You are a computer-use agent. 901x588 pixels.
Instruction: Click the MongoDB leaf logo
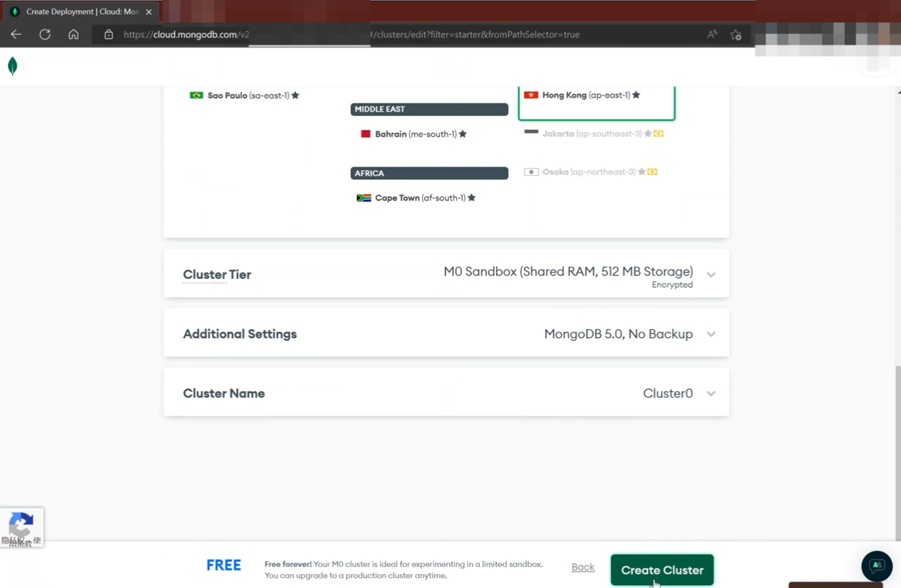click(x=13, y=66)
